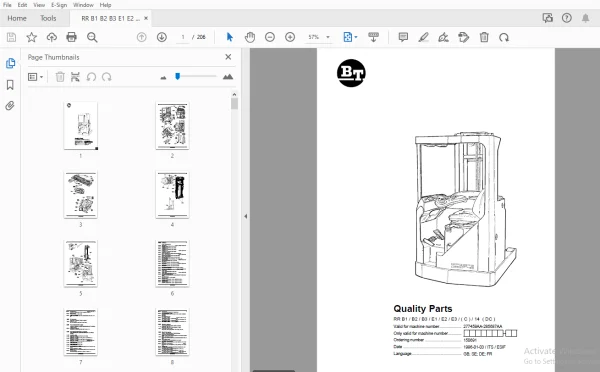Rotate the page with rotate icon
Image resolution: width=600 pixels, height=372 pixels.
pos(504,37)
